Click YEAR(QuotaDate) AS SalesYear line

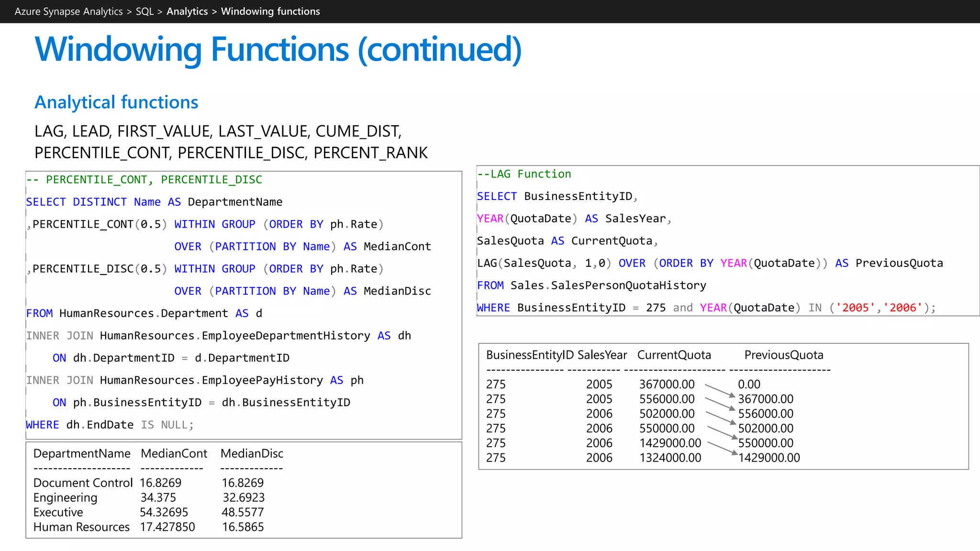pyautogui.click(x=574, y=219)
